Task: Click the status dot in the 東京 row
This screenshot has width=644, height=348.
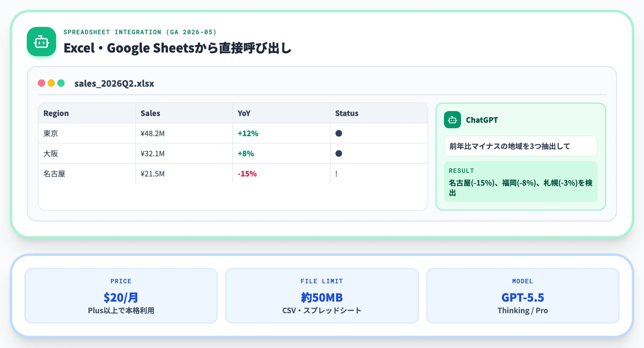Action: [x=339, y=133]
